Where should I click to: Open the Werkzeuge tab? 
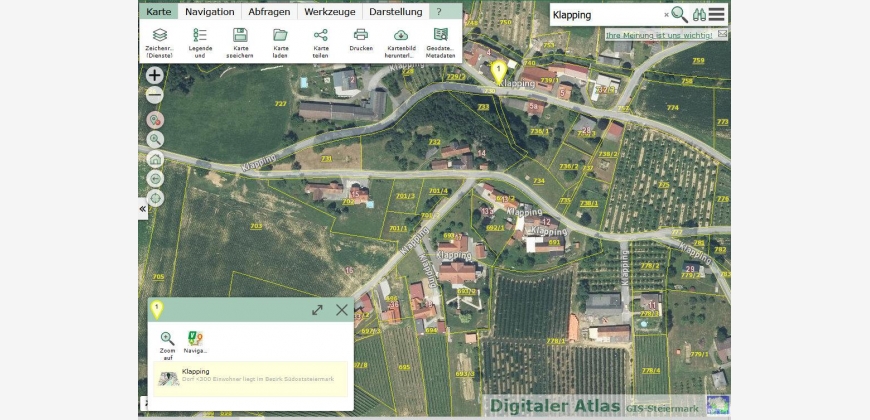tap(329, 12)
